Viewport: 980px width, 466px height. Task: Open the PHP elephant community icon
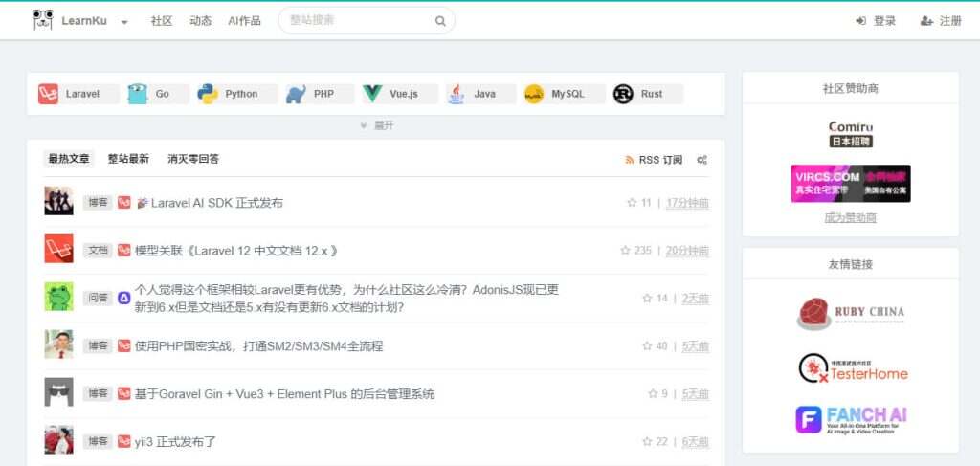[x=296, y=94]
